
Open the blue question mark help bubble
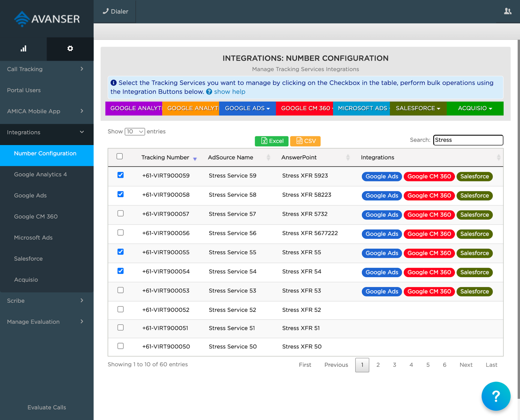click(x=496, y=396)
